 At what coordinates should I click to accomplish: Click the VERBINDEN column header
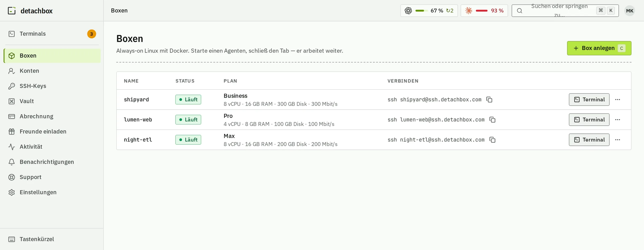(x=403, y=81)
